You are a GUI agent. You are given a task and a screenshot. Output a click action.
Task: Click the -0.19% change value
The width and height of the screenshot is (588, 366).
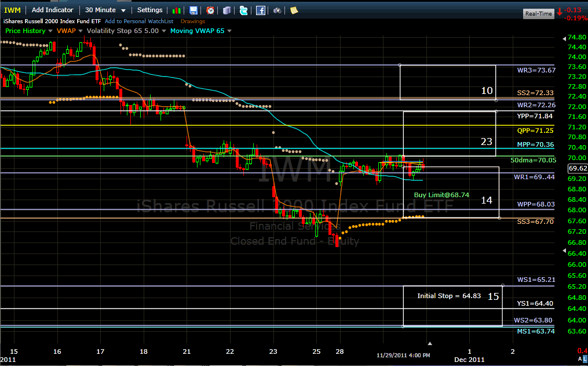click(576, 18)
